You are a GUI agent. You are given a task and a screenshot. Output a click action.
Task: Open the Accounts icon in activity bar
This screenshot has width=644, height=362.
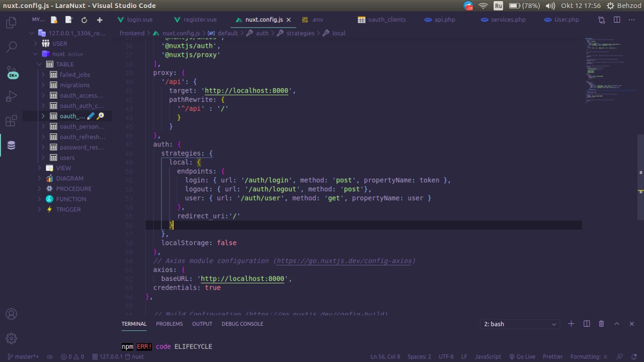pyautogui.click(x=11, y=314)
